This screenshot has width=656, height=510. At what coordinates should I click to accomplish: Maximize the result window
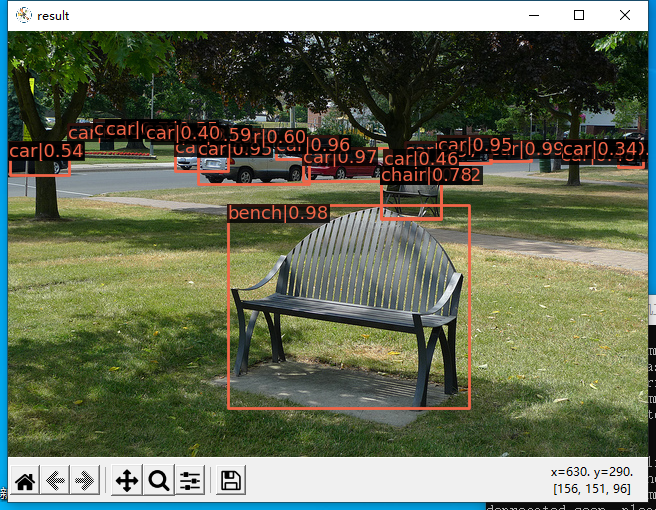[579, 15]
